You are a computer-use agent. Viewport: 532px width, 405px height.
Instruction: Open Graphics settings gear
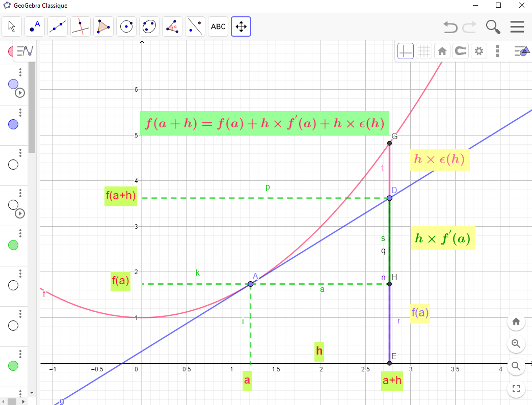click(x=478, y=51)
